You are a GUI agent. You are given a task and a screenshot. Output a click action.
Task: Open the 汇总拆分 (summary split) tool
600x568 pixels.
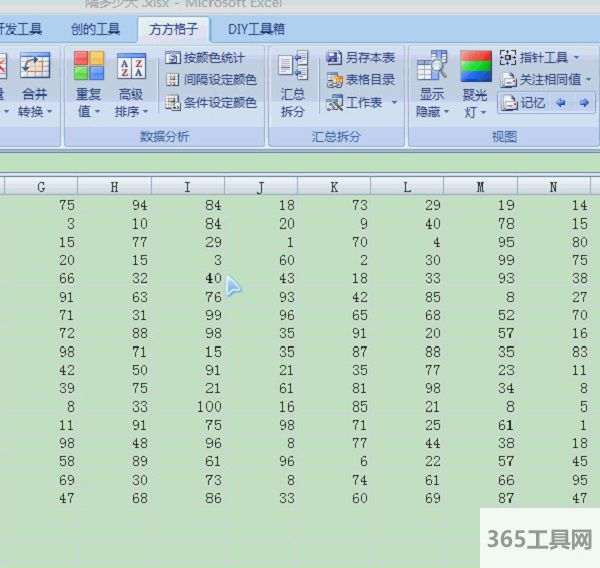pyautogui.click(x=293, y=68)
